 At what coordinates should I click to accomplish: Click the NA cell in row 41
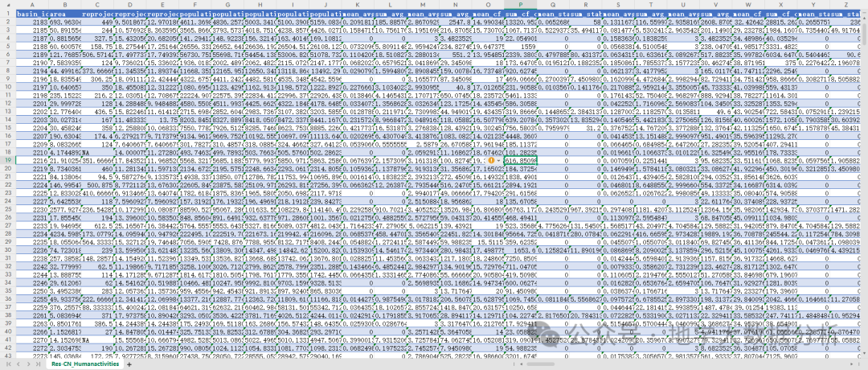coord(97,339)
